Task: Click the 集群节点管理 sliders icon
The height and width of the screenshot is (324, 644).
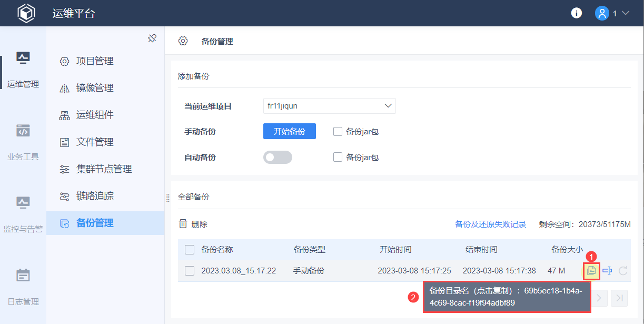Action: (65, 169)
